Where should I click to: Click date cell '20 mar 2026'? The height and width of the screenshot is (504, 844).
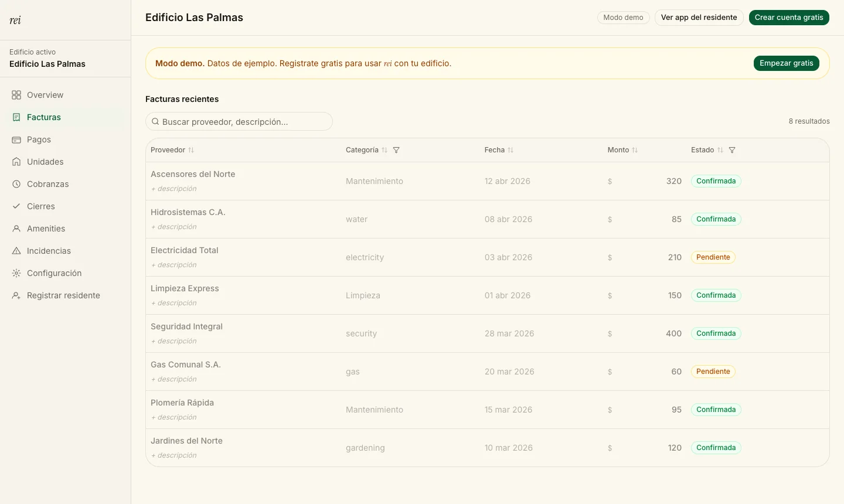[509, 372]
